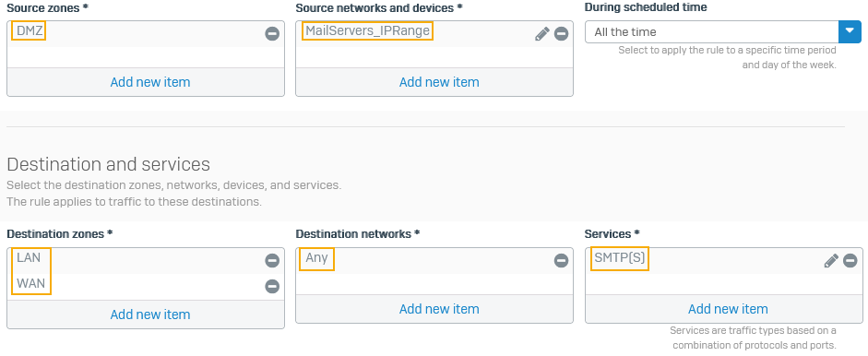868x356 pixels.
Task: Select the MailServers_IPRange entry
Action: (x=367, y=31)
